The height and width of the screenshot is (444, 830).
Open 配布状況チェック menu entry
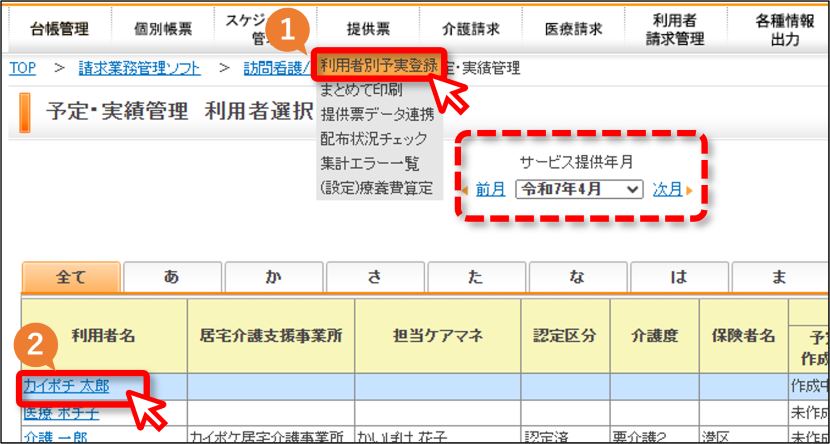point(374,139)
